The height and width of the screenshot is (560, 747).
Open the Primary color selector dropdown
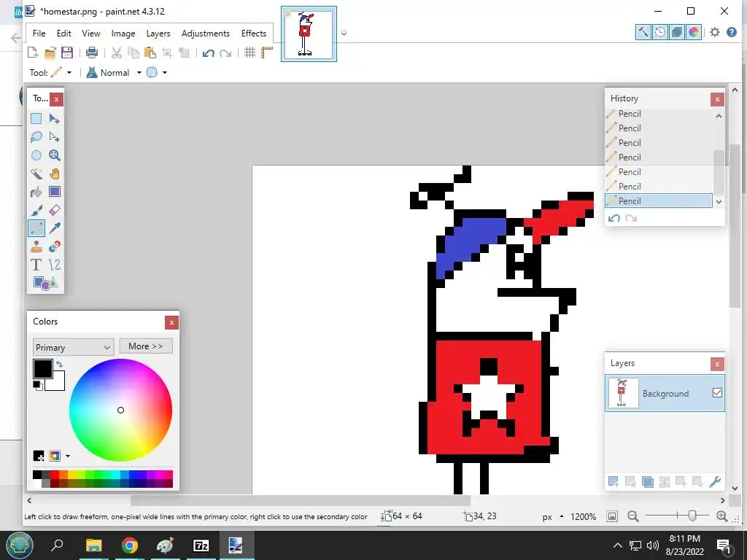click(74, 347)
